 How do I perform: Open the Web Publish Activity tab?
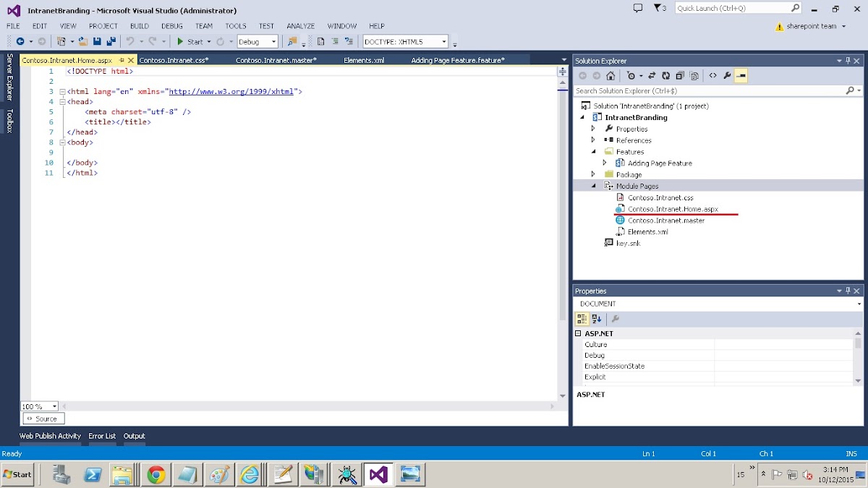[x=50, y=436]
